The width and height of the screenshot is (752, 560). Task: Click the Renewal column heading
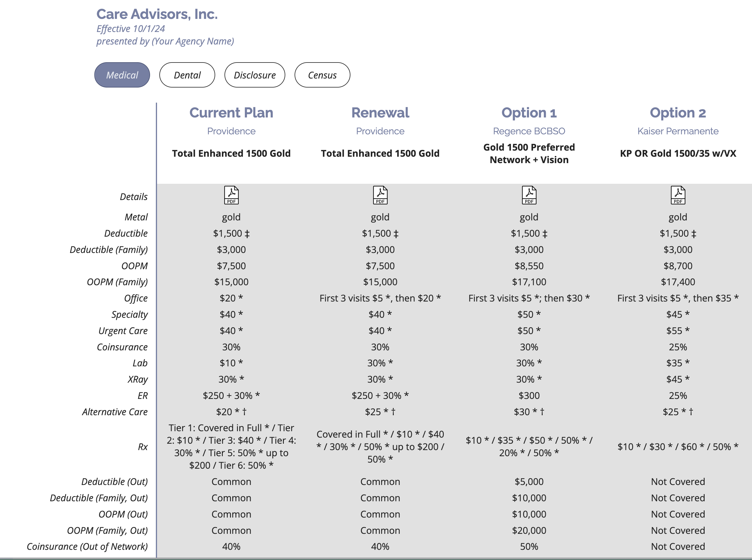pyautogui.click(x=380, y=113)
